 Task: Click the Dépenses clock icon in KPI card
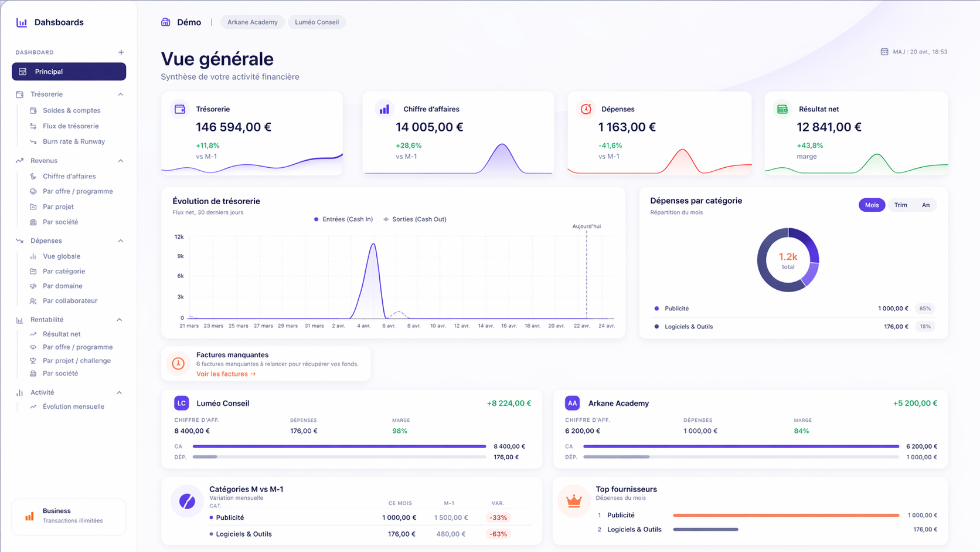(586, 109)
